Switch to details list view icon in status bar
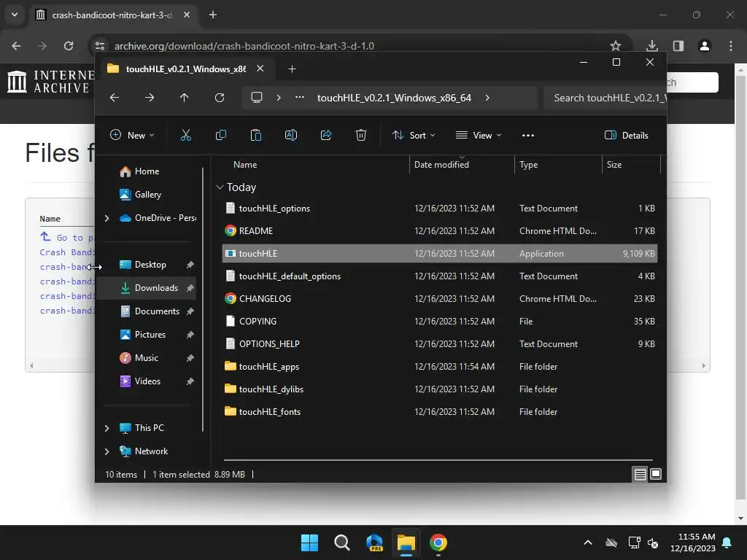This screenshot has height=560, width=747. pos(640,474)
